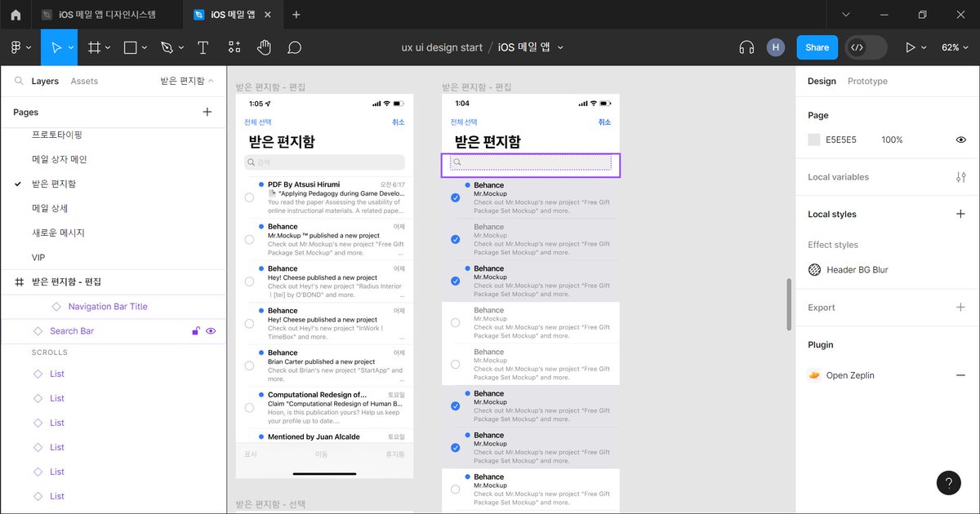Viewport: 980px width, 514px height.
Task: Open the Rectangle shape tool dropdown
Action: tap(144, 47)
